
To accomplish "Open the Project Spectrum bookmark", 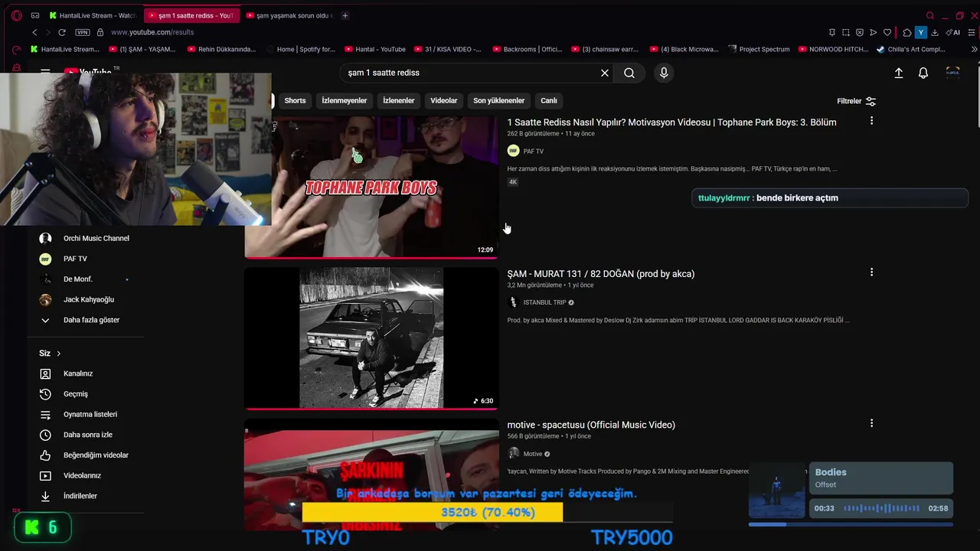I will [759, 49].
